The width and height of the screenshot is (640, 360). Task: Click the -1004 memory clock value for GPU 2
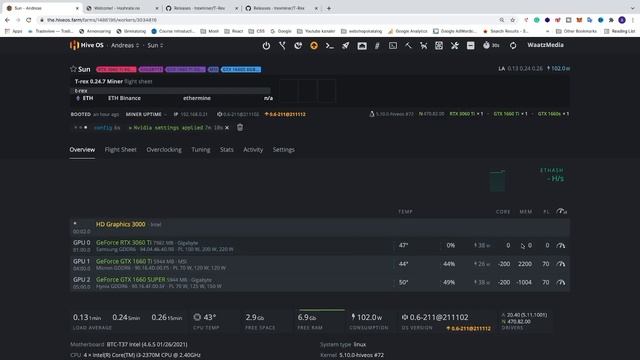pos(524,282)
